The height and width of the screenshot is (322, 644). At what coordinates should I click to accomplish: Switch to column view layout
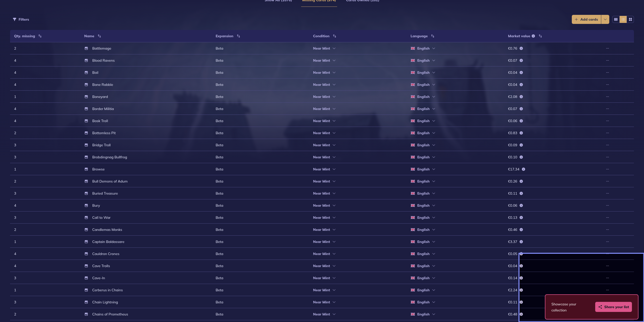point(616,19)
